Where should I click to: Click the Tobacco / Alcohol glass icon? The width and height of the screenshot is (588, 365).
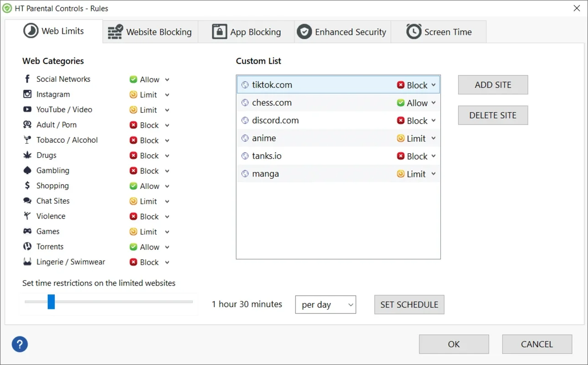click(x=27, y=140)
